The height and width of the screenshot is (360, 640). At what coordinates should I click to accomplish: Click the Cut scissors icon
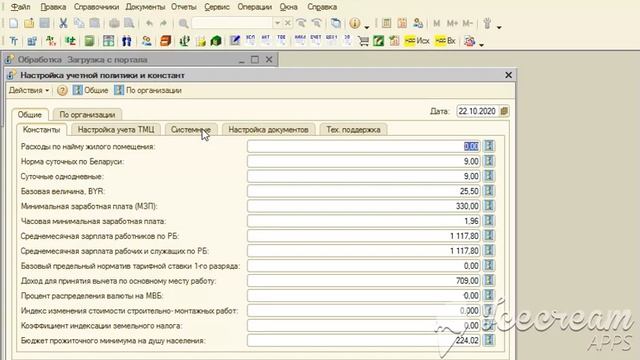tap(63, 23)
